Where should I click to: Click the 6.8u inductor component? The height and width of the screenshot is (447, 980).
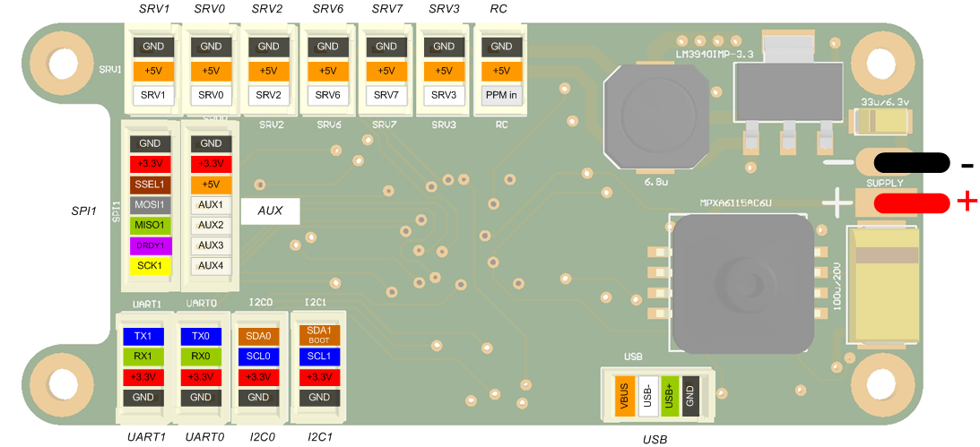click(x=656, y=116)
